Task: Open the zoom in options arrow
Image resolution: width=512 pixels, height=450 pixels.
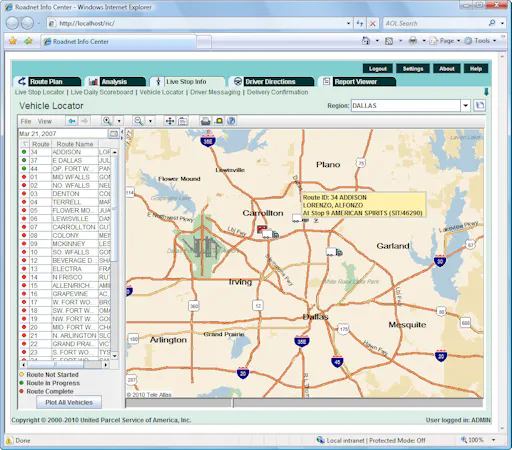Action: (119, 121)
